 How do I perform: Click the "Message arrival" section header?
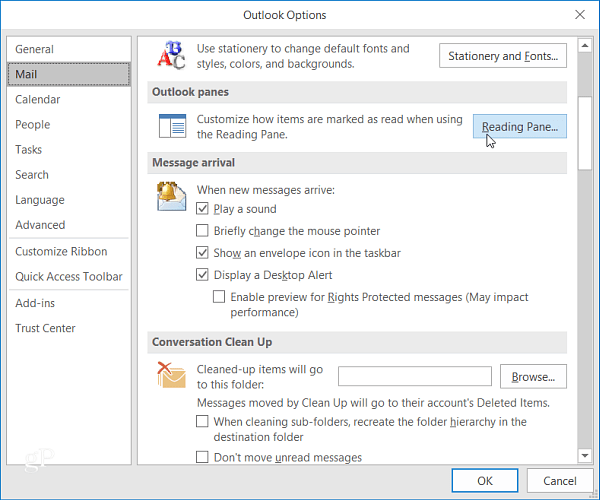click(x=357, y=163)
